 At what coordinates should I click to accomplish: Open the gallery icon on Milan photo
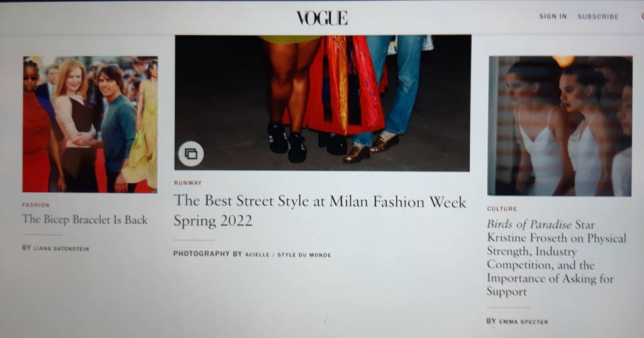tap(191, 154)
